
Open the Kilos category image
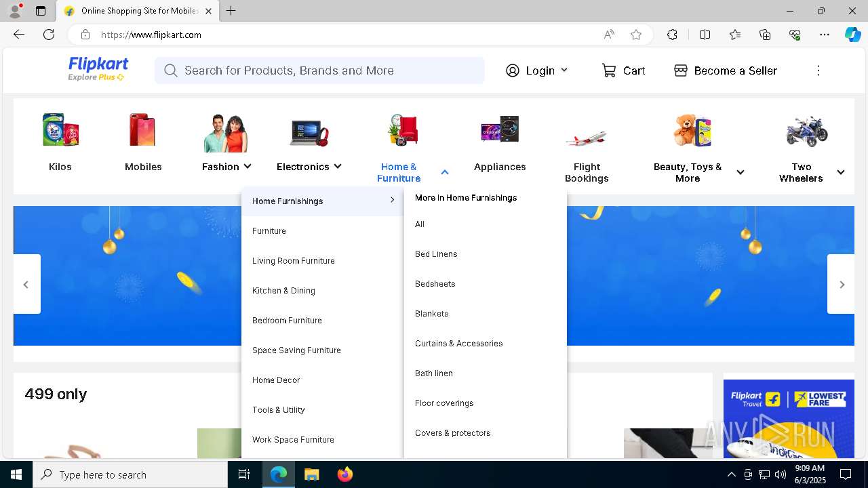coord(60,130)
